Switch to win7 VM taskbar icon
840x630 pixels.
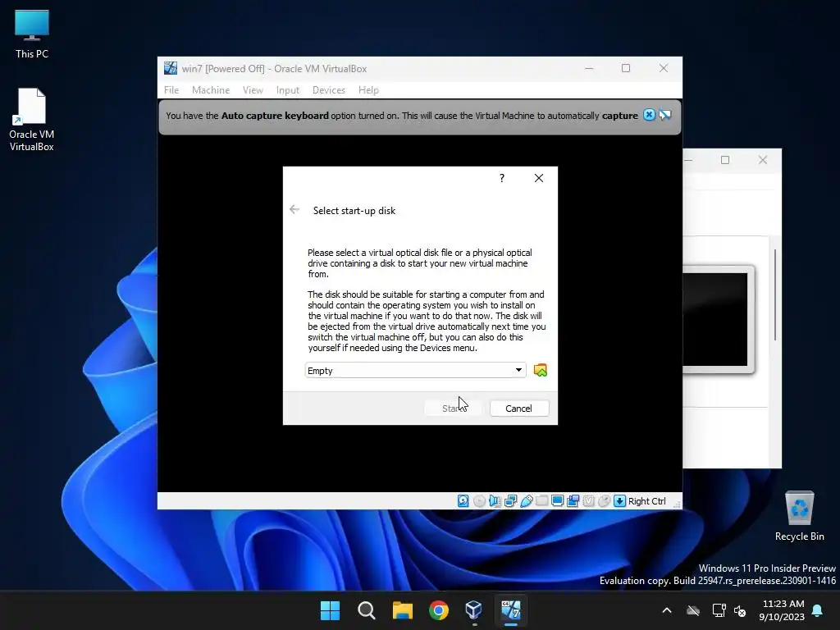click(510, 610)
